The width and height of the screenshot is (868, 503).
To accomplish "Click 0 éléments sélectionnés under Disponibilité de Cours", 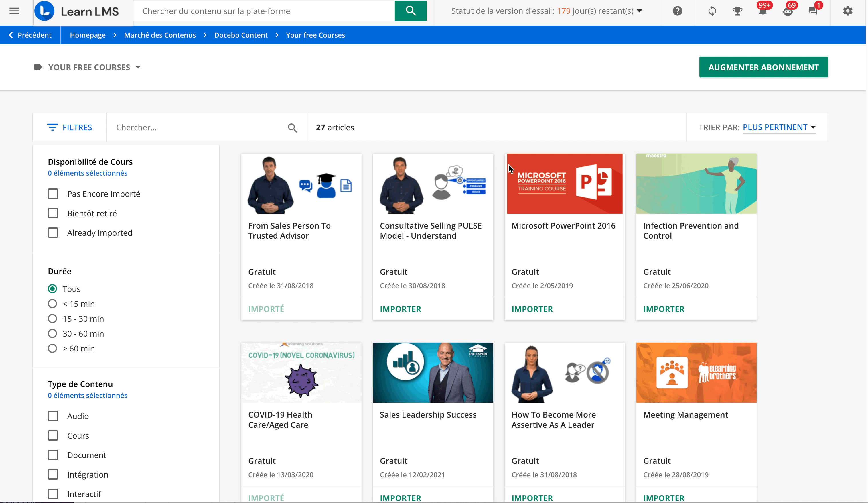I will [88, 173].
